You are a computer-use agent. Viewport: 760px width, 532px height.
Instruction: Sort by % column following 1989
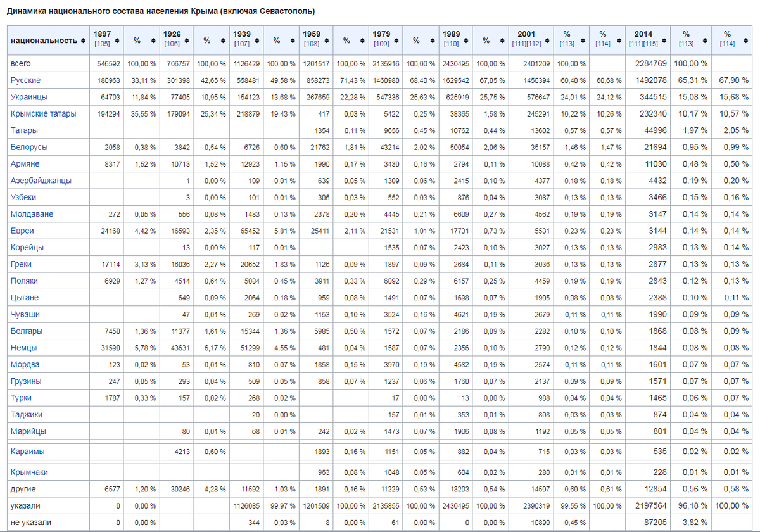pos(502,40)
